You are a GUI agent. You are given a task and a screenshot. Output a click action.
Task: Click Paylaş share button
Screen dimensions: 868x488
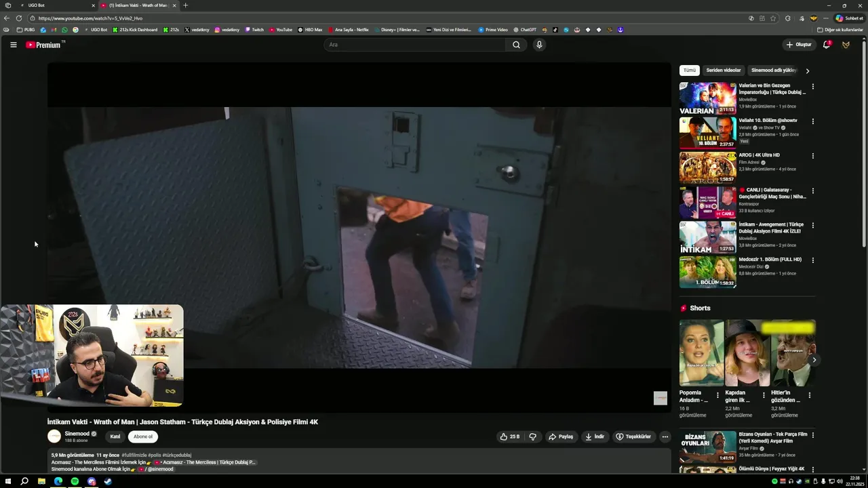[561, 436]
